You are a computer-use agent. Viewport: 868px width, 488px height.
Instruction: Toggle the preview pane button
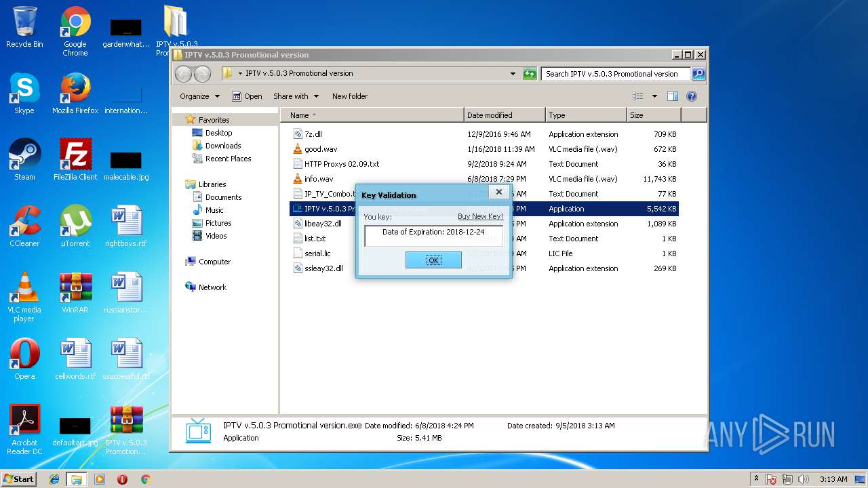click(673, 96)
